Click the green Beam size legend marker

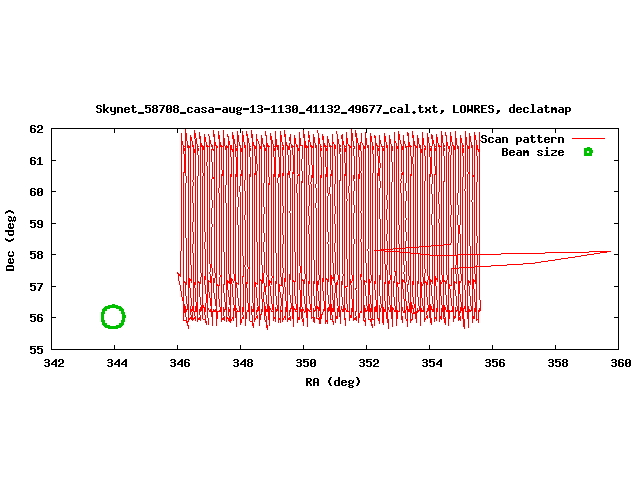[x=588, y=152]
